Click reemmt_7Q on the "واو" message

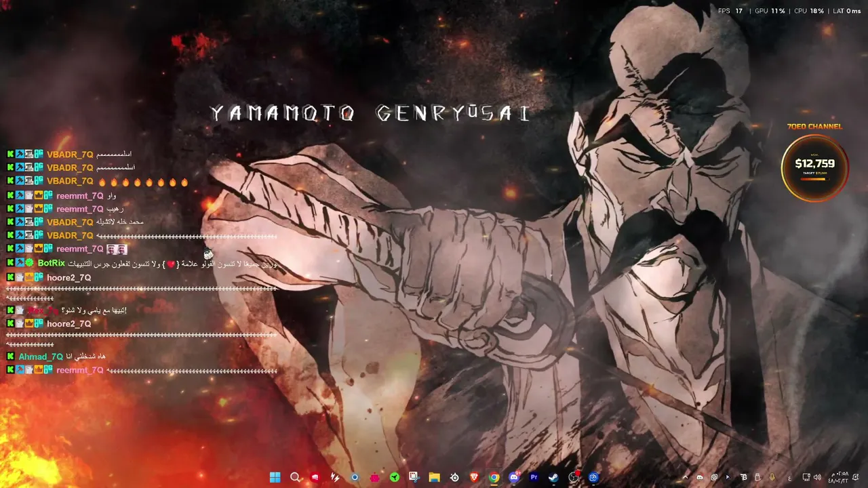80,196
